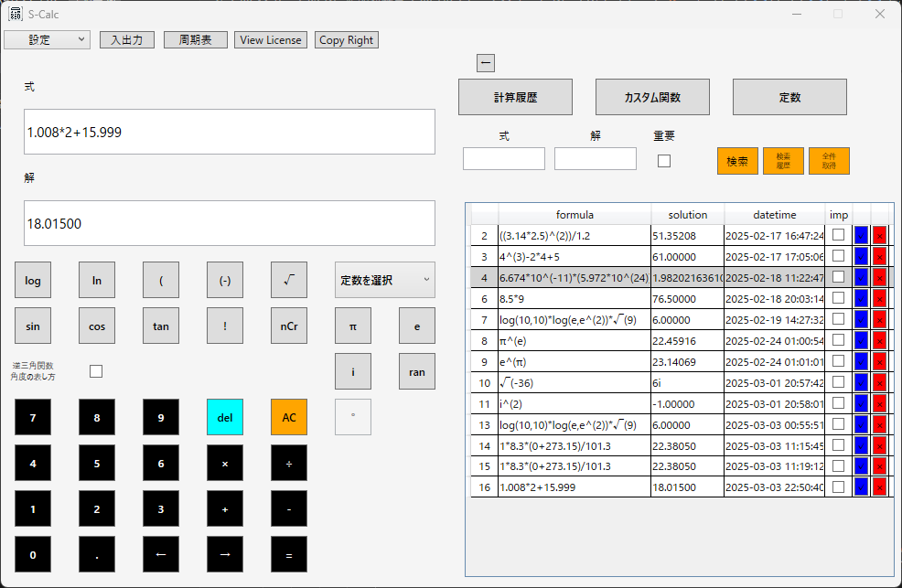Click the plus + key

coord(225,508)
